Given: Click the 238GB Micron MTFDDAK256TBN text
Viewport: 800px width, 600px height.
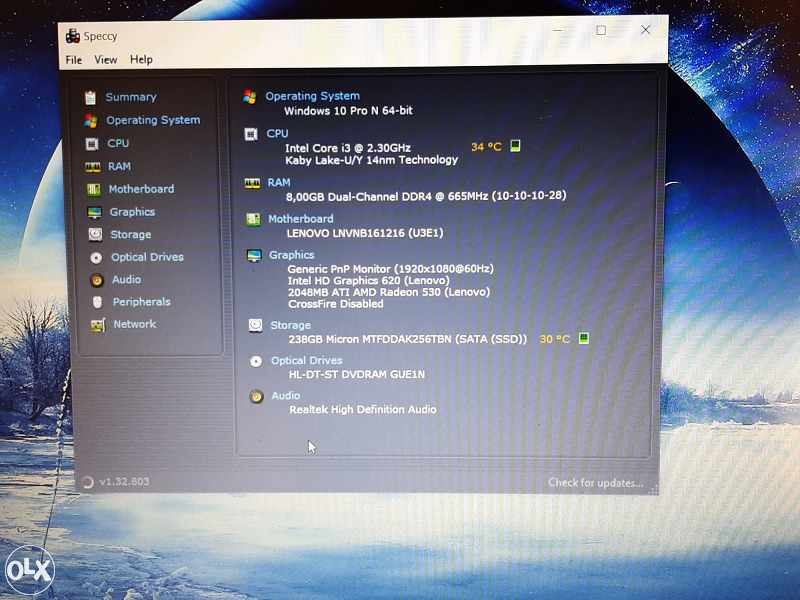Looking at the screenshot, I should [x=408, y=339].
